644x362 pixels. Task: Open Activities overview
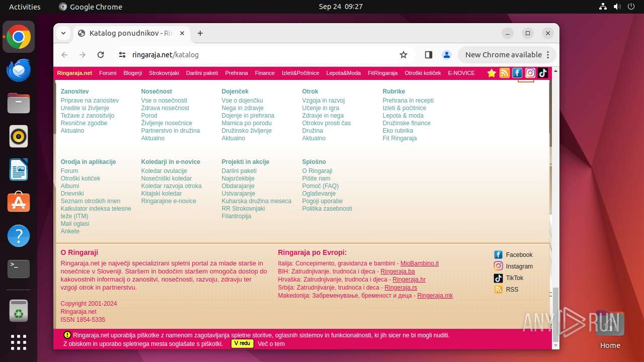point(25,7)
